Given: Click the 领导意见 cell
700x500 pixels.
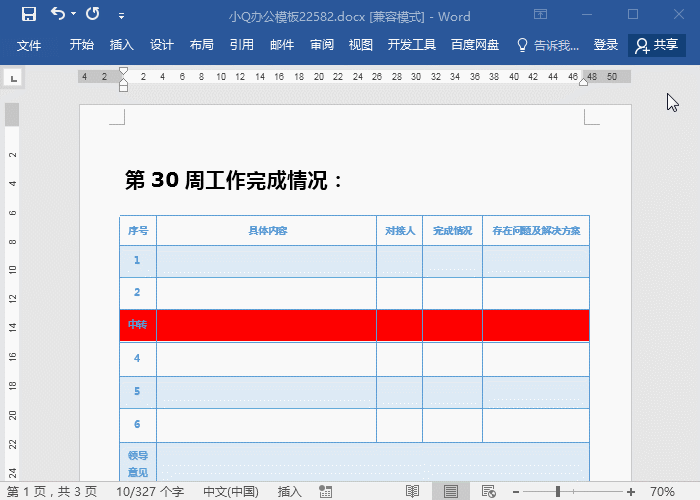Looking at the screenshot, I should pos(138,463).
